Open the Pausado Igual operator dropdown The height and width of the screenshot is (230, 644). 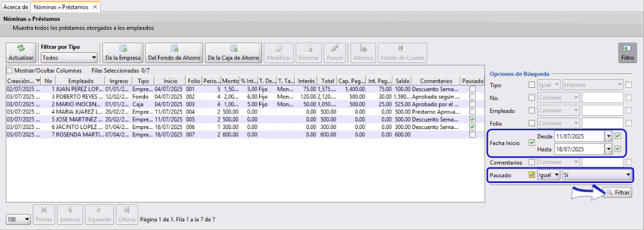549,175
